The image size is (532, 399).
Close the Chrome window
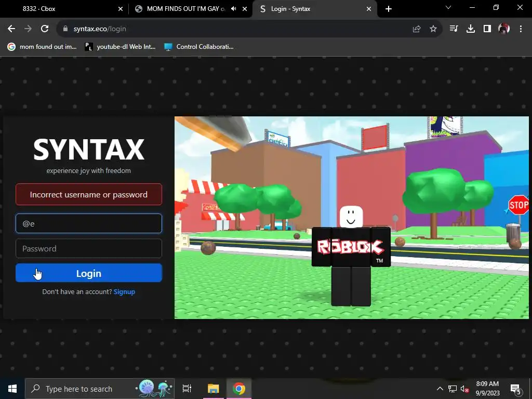[520, 7]
